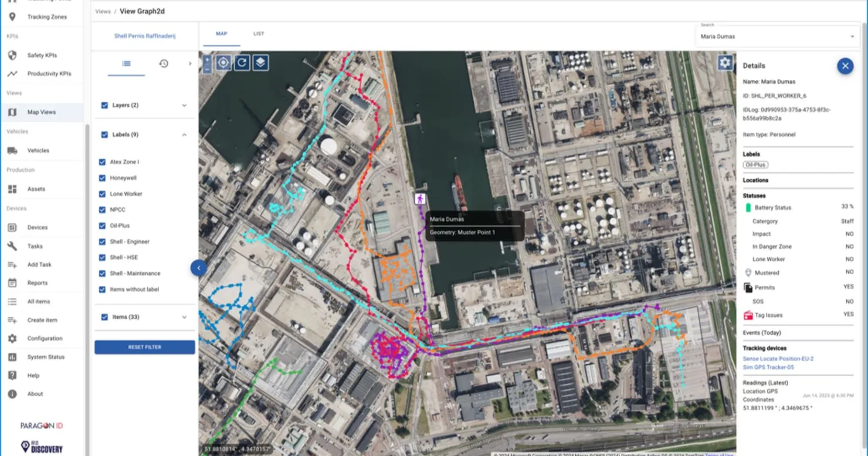Click the RESET FILTER button
The height and width of the screenshot is (456, 868).
(145, 347)
